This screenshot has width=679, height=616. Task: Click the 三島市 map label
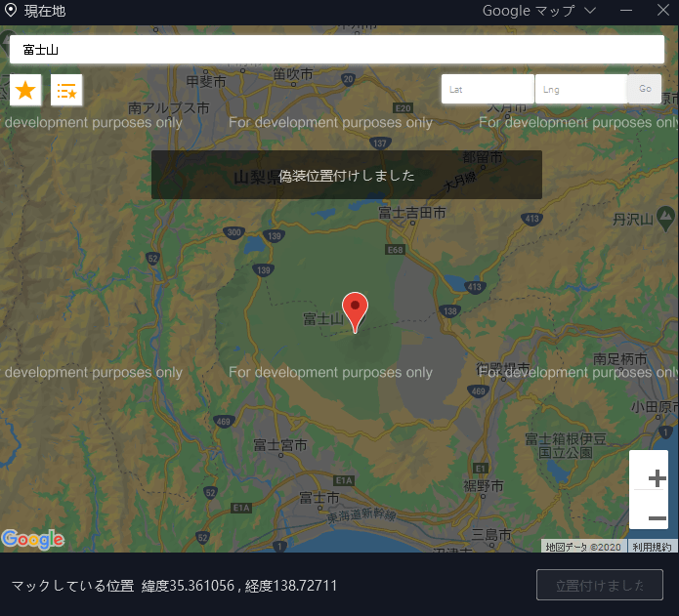[491, 535]
